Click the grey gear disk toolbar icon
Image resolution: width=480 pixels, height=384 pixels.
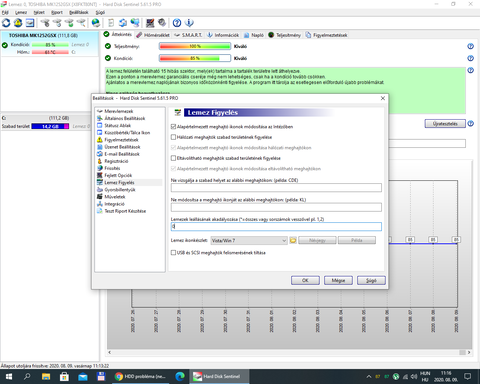point(162,23)
